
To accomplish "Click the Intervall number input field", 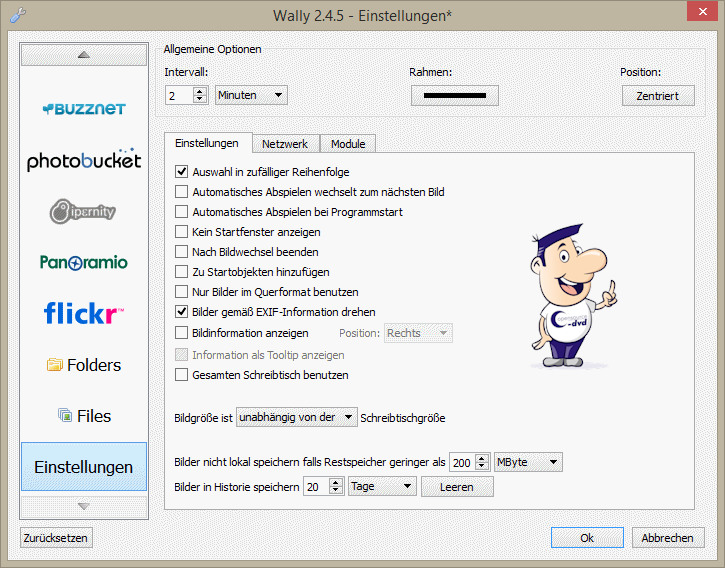I will pos(180,96).
